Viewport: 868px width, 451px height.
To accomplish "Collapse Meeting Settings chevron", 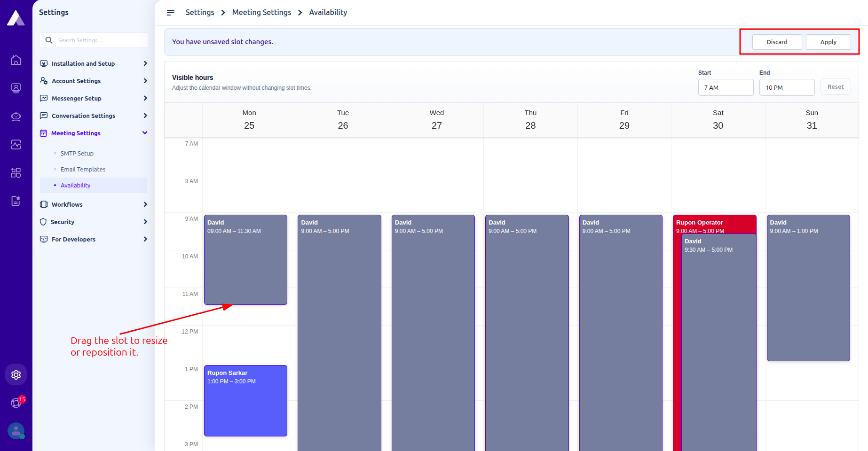I will (x=145, y=133).
